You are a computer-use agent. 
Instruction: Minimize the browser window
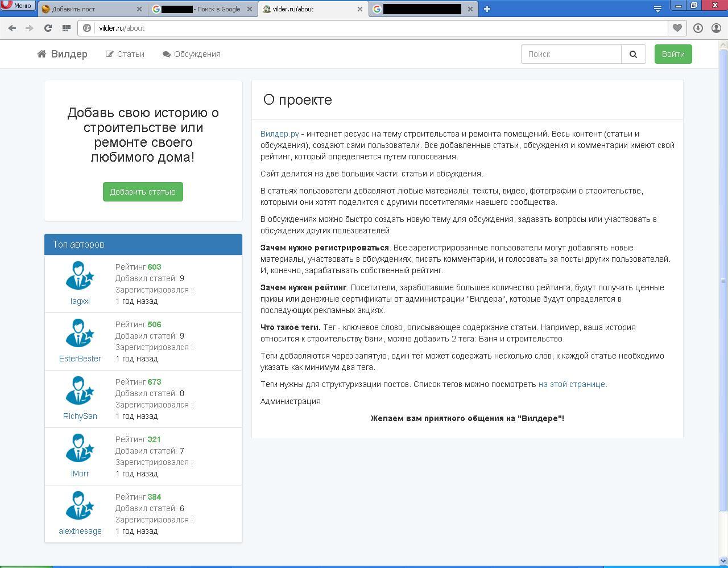[679, 5]
